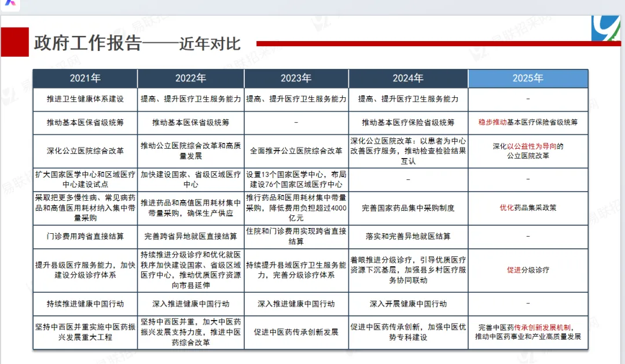Click the cell 推进卫生健康体系建设
The width and height of the screenshot is (625, 364).
click(85, 100)
